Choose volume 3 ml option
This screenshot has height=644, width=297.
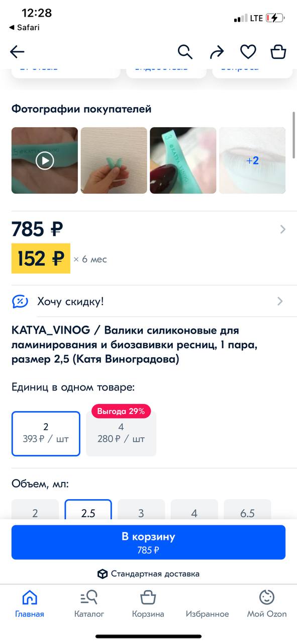[x=141, y=512]
